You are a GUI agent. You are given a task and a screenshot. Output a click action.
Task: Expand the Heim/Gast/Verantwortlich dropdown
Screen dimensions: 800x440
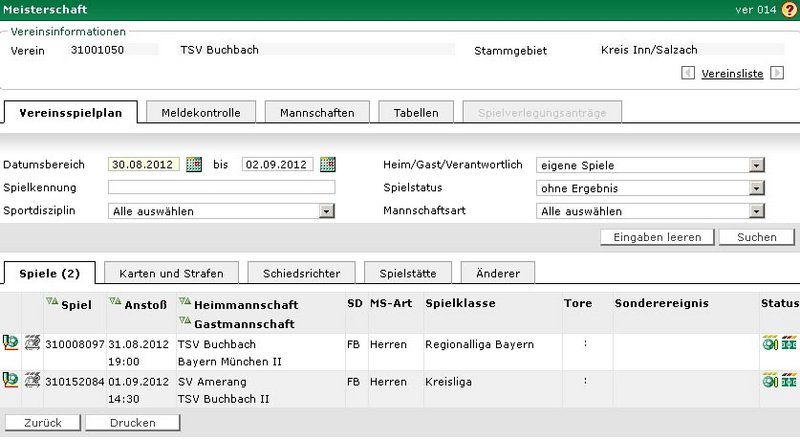pos(757,165)
